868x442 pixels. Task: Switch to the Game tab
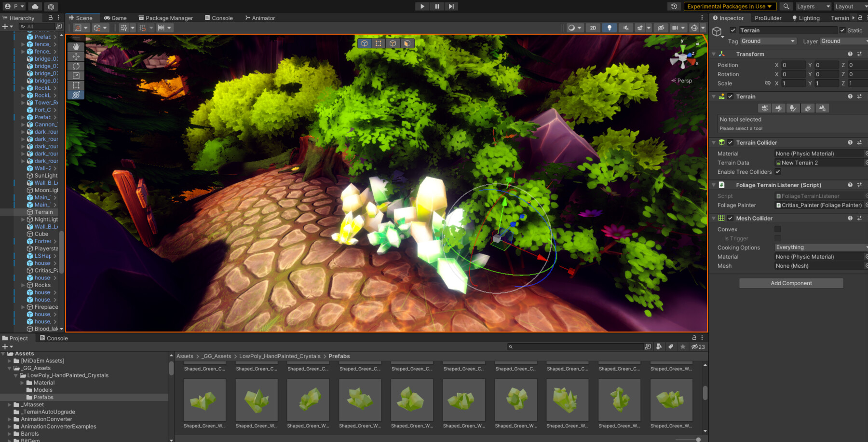115,18
